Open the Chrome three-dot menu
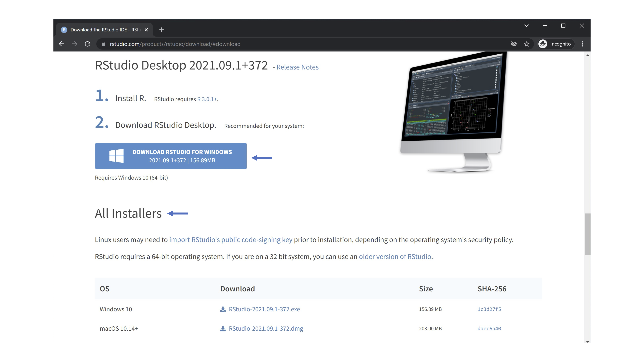 [582, 44]
